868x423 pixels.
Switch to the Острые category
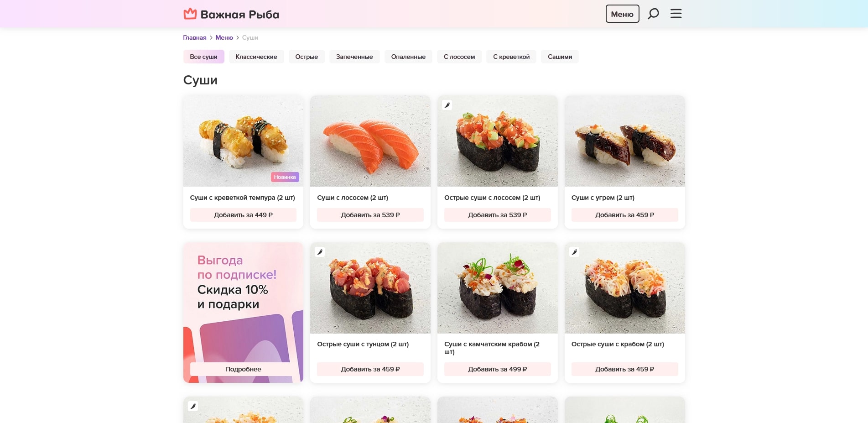(x=307, y=57)
